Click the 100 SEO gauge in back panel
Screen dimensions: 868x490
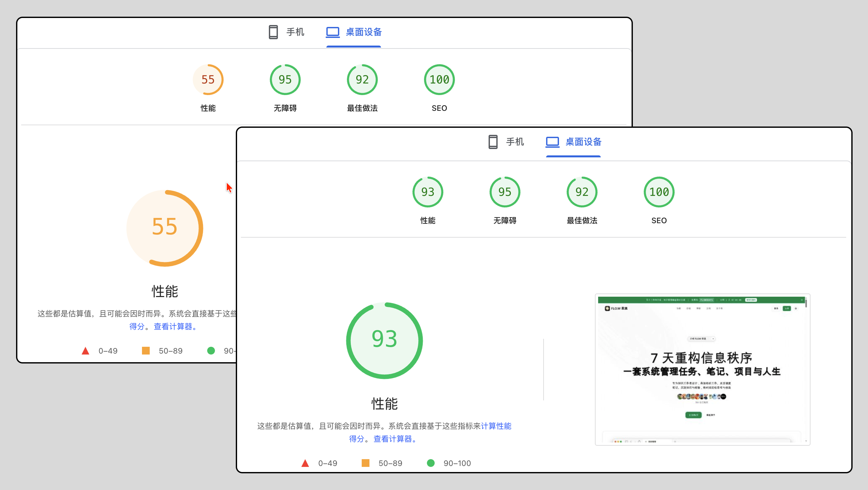point(439,80)
